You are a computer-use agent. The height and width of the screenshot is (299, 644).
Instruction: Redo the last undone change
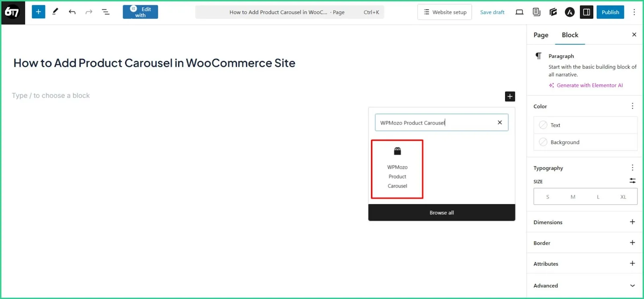click(89, 12)
